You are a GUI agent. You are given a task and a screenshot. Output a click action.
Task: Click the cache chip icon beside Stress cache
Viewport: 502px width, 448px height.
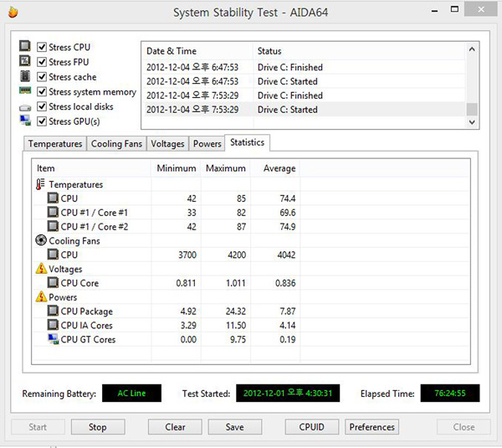point(25,76)
